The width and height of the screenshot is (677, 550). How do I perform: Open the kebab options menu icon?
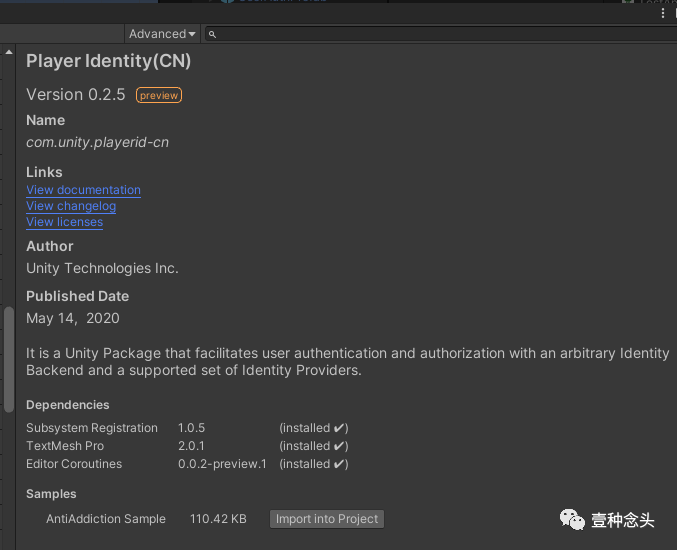[663, 13]
